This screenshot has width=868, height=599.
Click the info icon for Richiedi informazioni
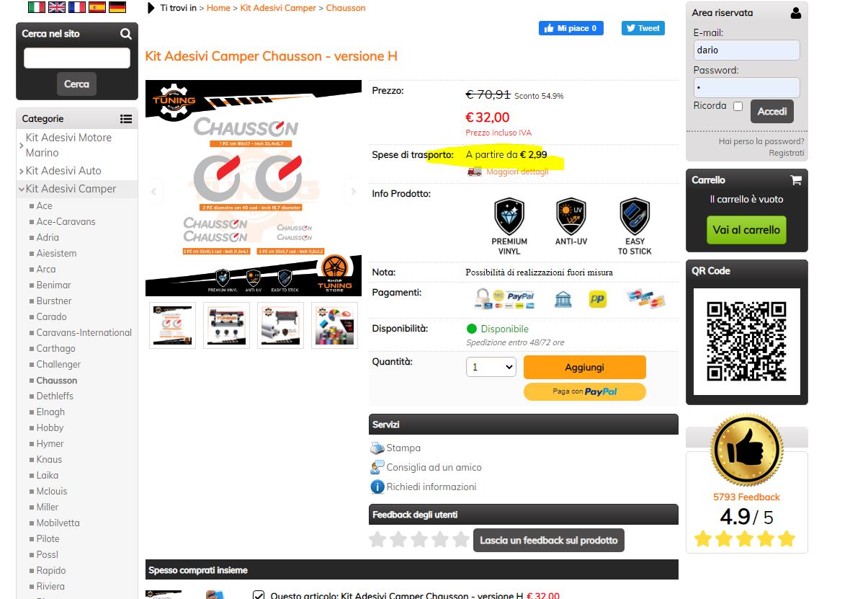(377, 487)
